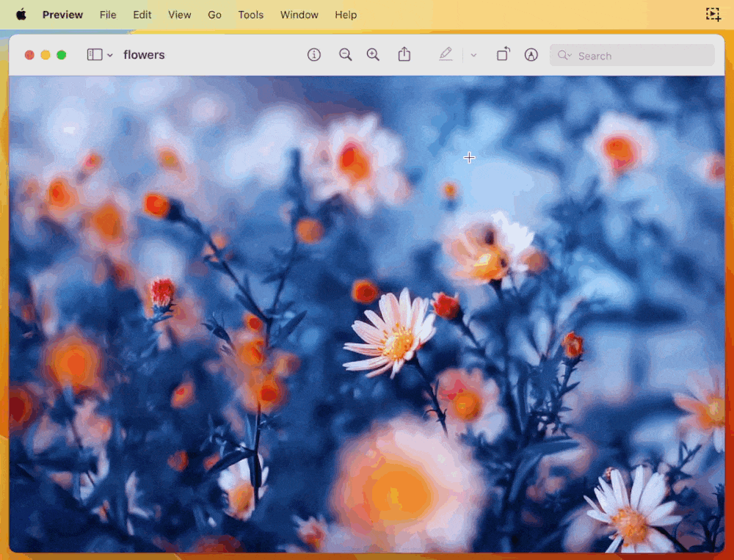
Task: Open the File menu
Action: tap(108, 15)
